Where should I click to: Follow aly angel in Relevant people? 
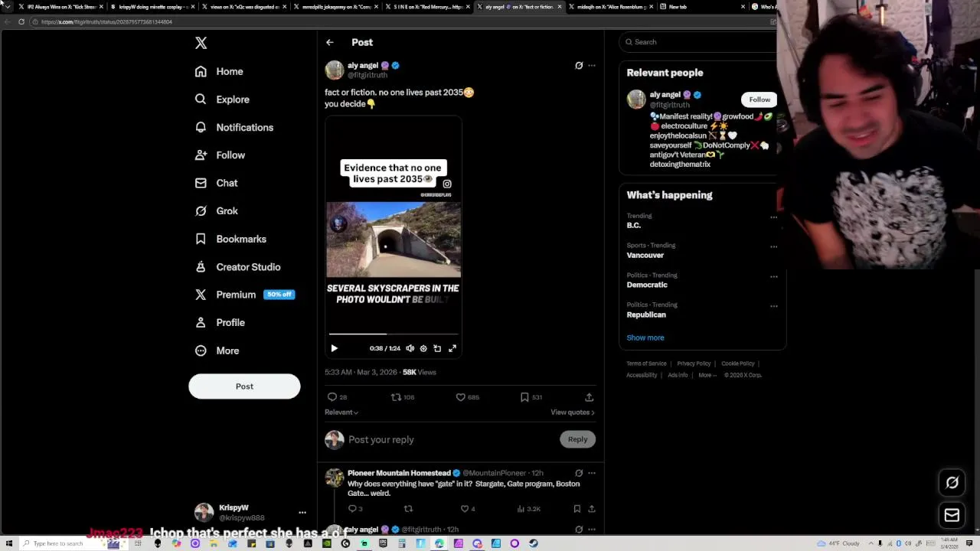pyautogui.click(x=759, y=99)
